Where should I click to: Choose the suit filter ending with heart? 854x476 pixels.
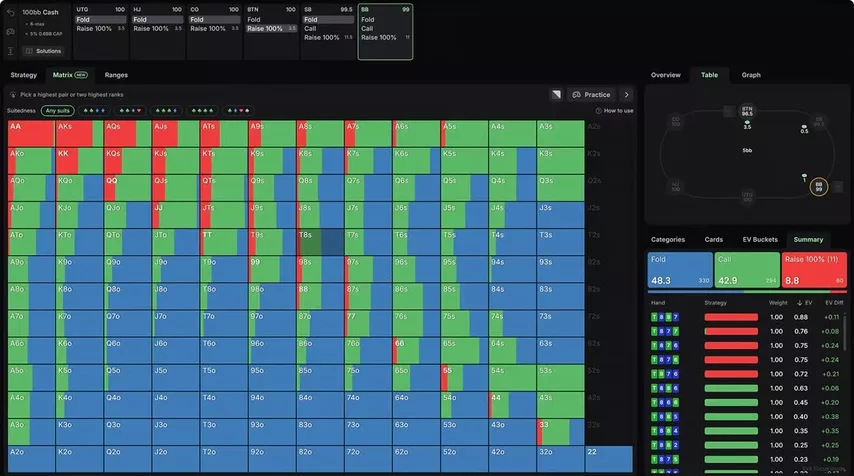tap(130, 111)
